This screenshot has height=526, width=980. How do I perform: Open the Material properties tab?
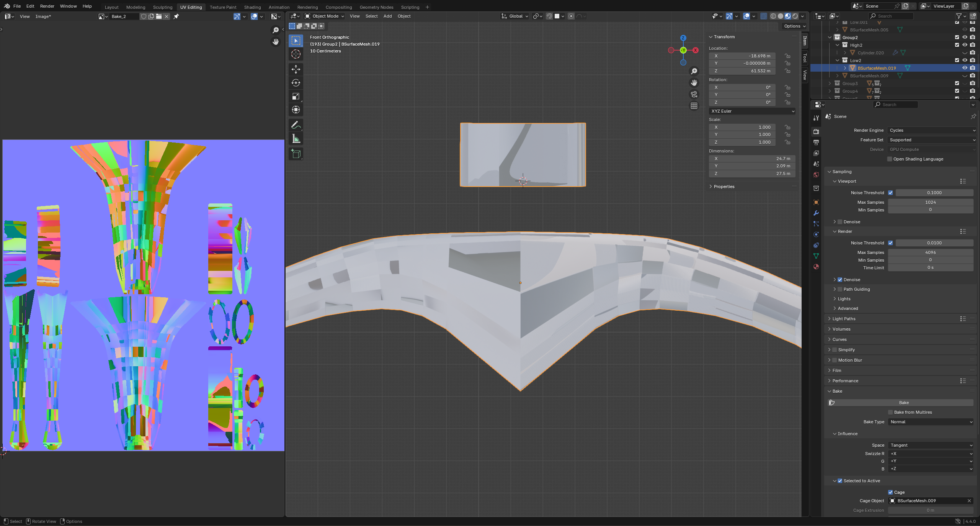tap(816, 267)
